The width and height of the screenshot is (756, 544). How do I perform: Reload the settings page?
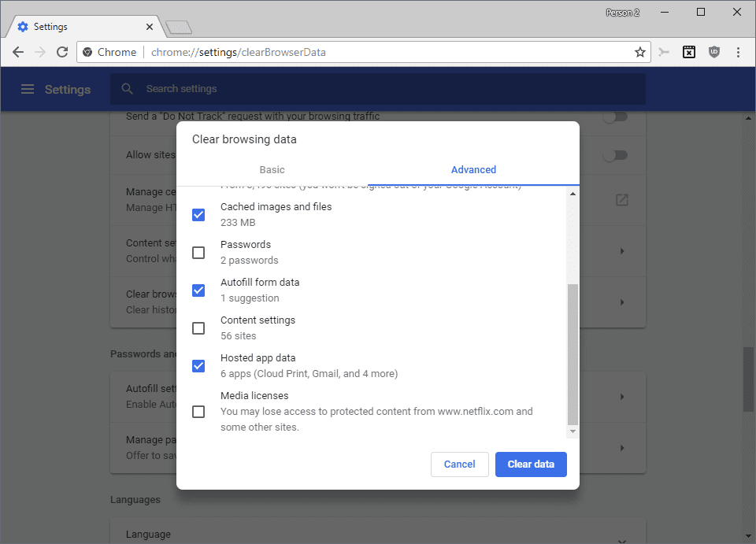[62, 52]
